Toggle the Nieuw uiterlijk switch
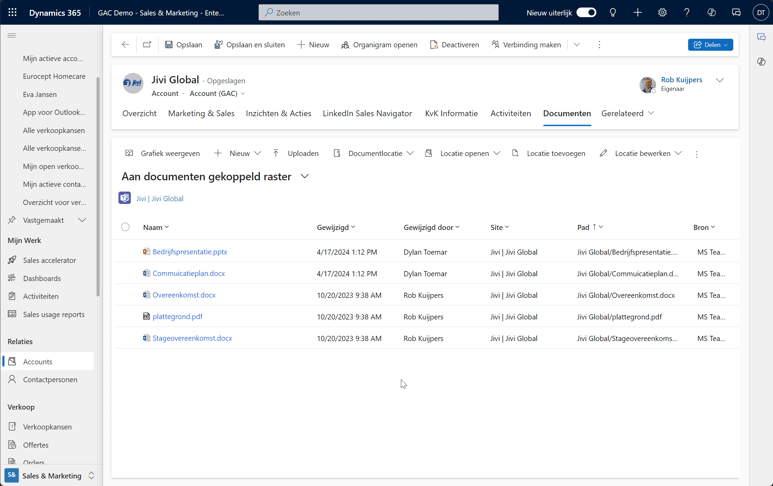 (586, 12)
